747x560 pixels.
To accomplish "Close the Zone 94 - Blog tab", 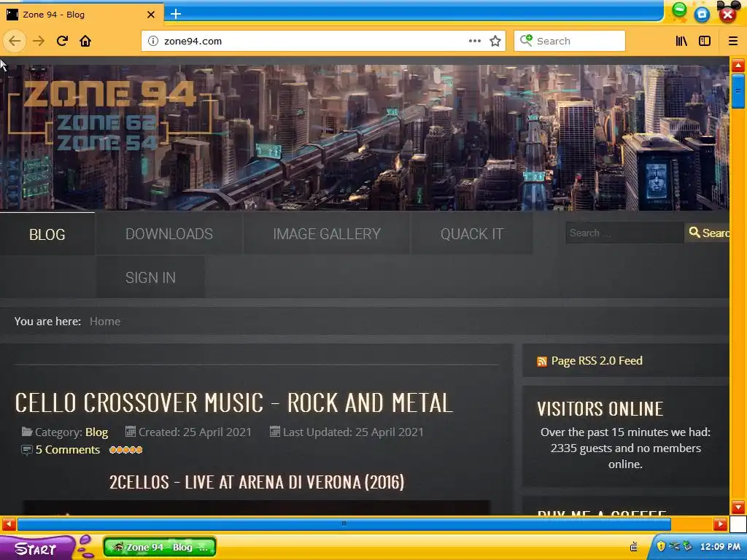I will (151, 15).
